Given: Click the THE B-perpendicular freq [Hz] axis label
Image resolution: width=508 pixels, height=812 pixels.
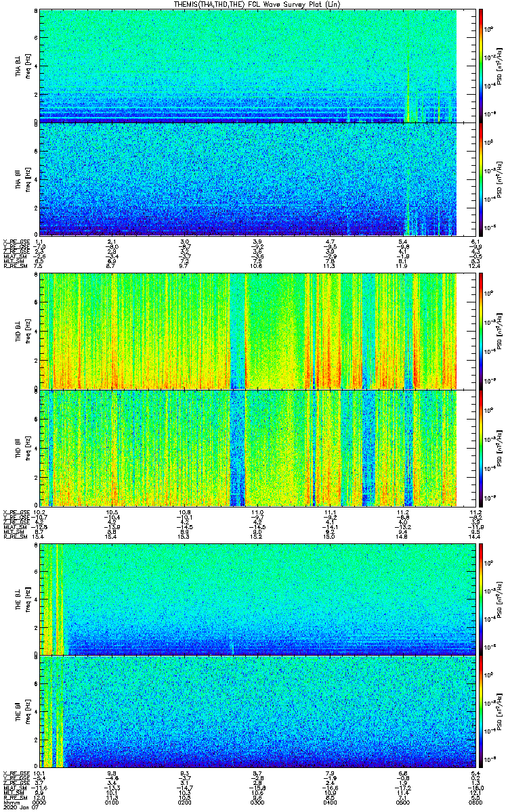Looking at the screenshot, I should (x=28, y=599).
